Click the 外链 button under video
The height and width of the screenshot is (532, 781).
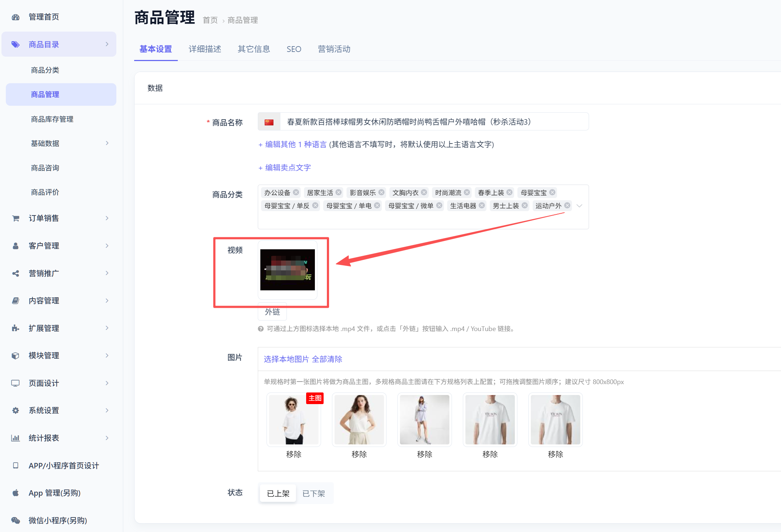[x=272, y=312]
